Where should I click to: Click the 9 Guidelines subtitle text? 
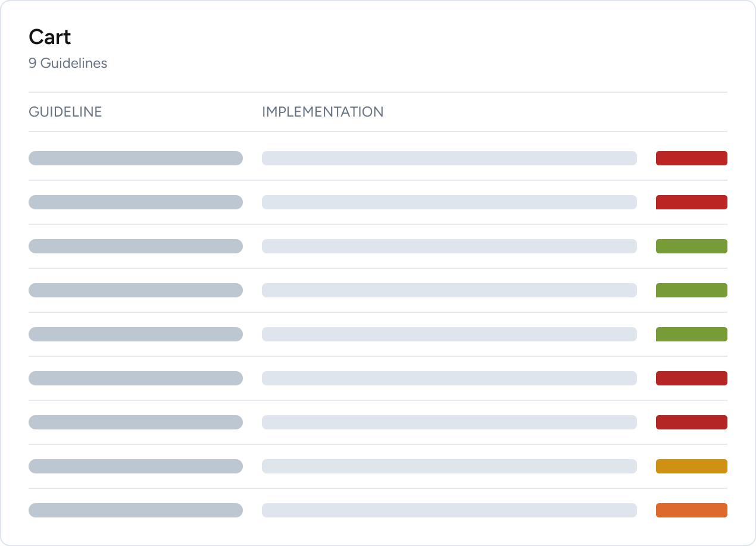click(68, 63)
